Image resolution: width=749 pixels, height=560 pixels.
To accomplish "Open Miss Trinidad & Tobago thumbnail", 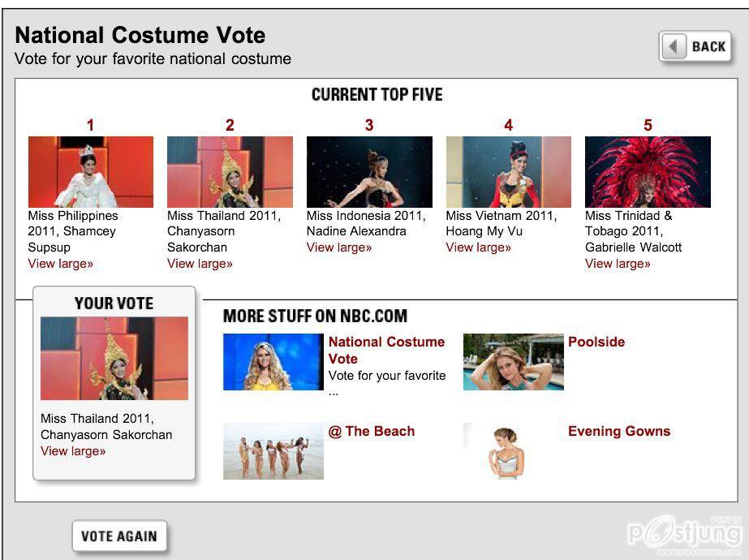I will [648, 172].
